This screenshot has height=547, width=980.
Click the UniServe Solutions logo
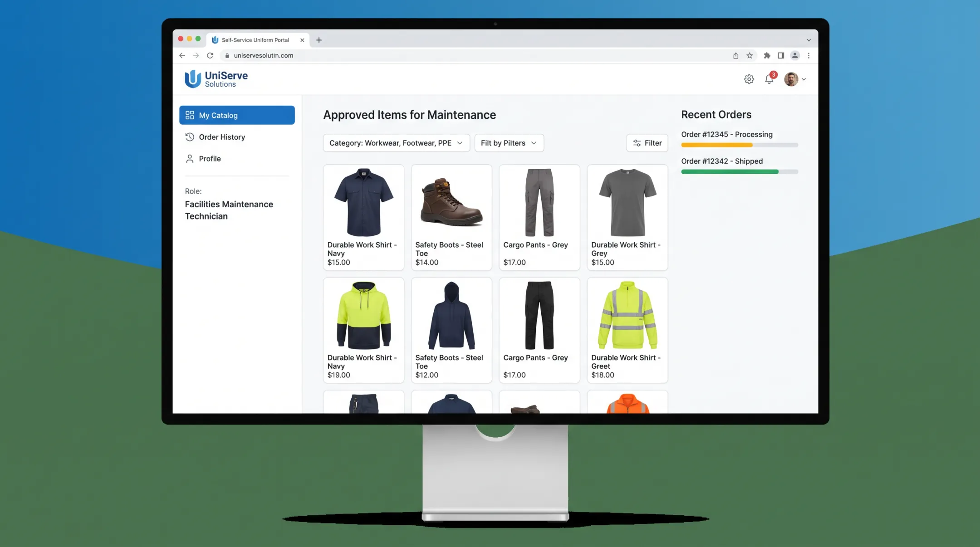pos(216,79)
